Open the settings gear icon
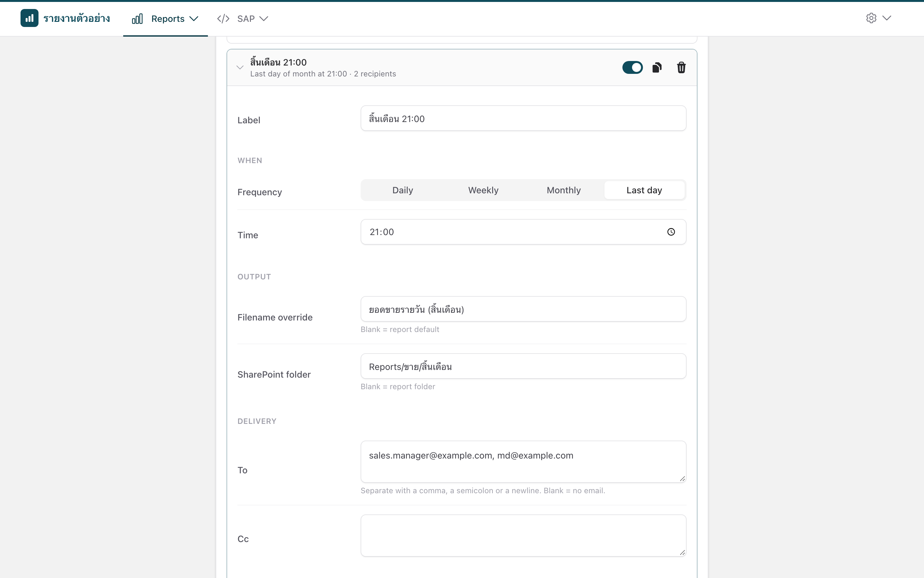The width and height of the screenshot is (924, 578). [871, 18]
